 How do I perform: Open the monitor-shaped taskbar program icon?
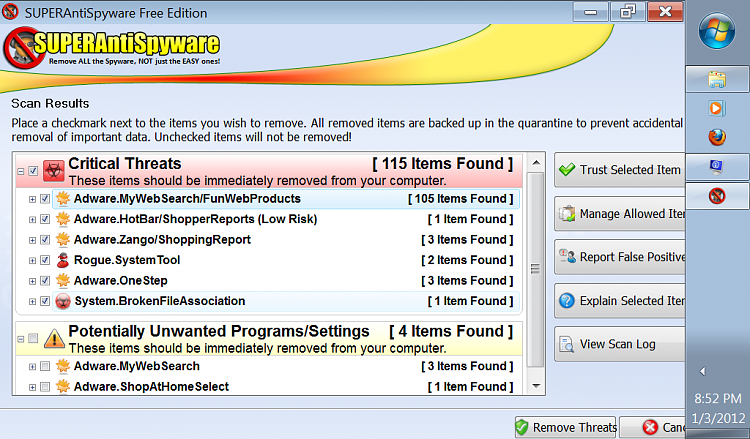click(717, 167)
